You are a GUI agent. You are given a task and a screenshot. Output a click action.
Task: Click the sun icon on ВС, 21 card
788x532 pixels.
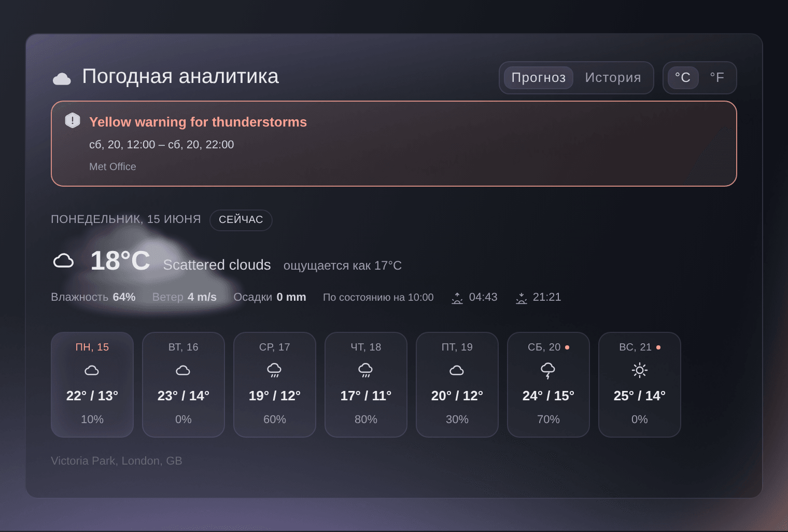tap(639, 370)
